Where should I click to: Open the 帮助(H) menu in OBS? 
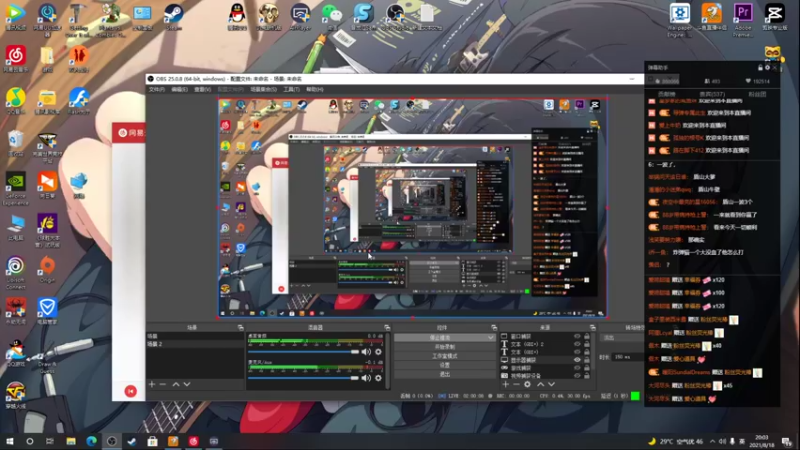pyautogui.click(x=315, y=89)
